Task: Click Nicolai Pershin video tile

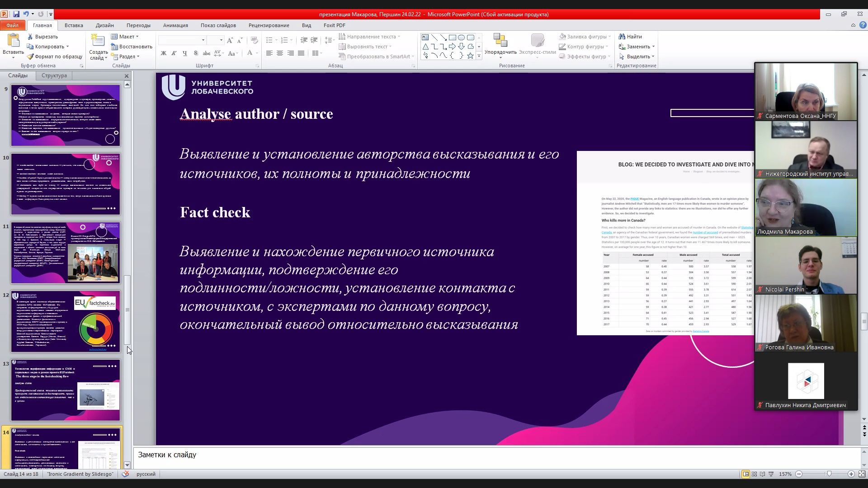Action: [806, 265]
